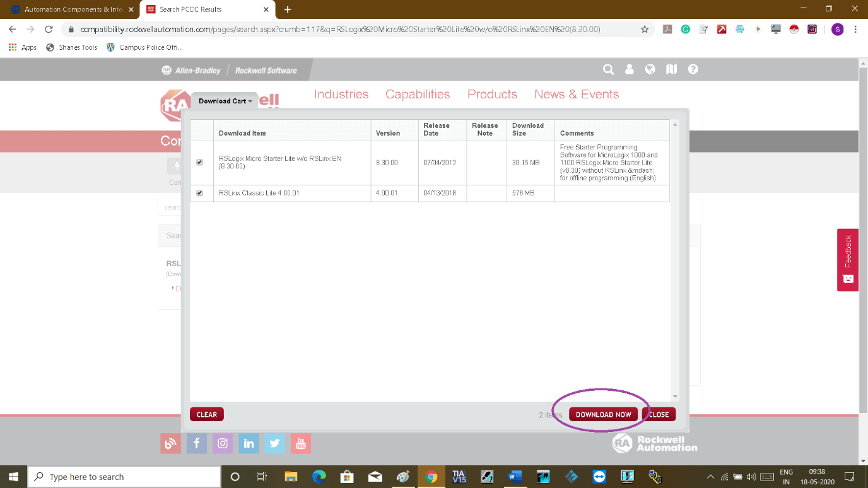Open TIA Portal V15 from taskbar
This screenshot has height=488, width=868.
pos(459,477)
